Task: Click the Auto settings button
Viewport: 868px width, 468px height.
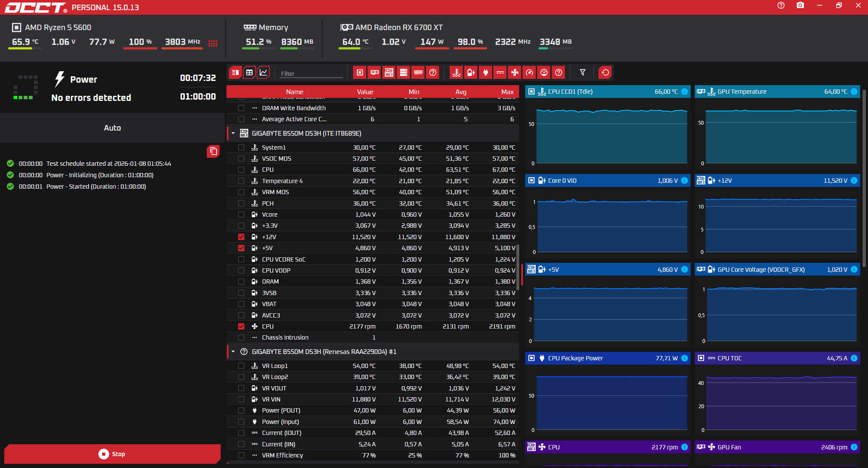Action: point(112,128)
